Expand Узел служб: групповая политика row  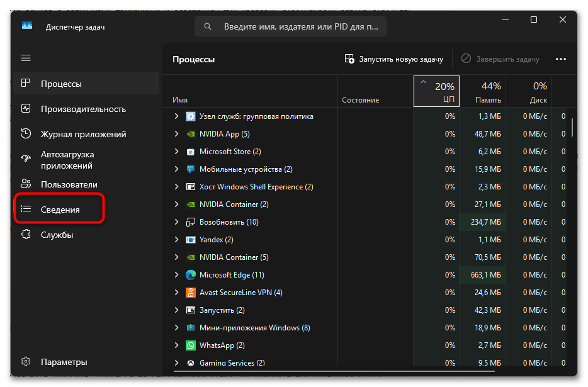pyautogui.click(x=176, y=116)
